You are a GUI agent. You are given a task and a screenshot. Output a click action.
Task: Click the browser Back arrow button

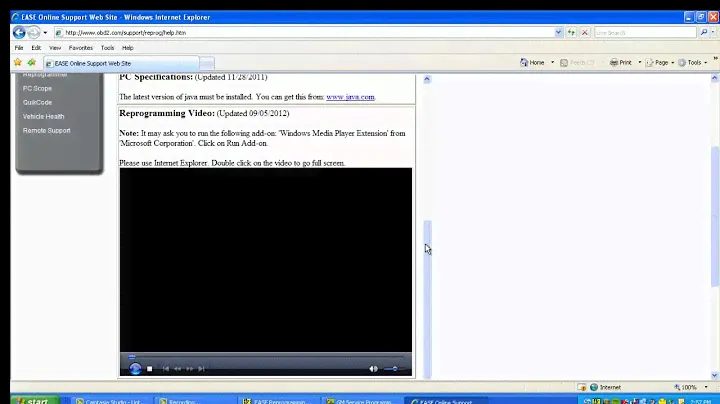click(19, 32)
